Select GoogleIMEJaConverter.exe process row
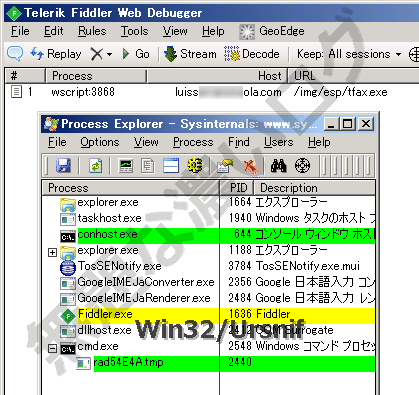Screen dimensions: 419x395 coord(209,282)
